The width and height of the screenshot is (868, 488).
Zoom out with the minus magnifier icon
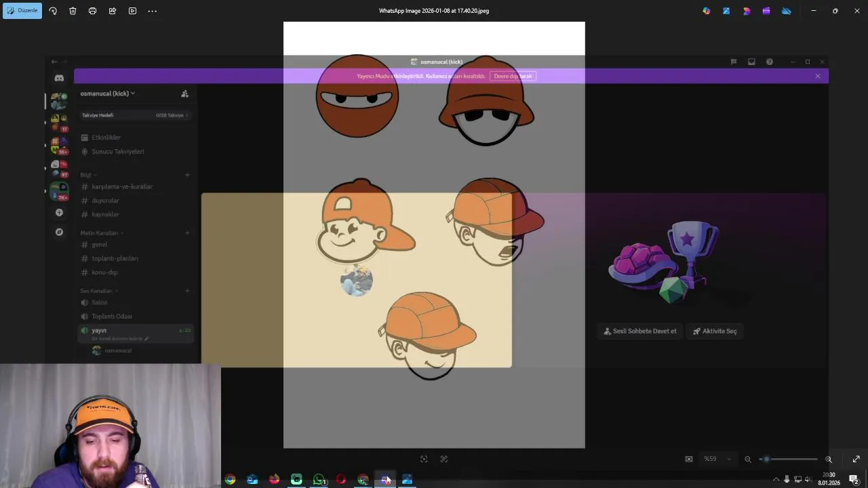[748, 459]
